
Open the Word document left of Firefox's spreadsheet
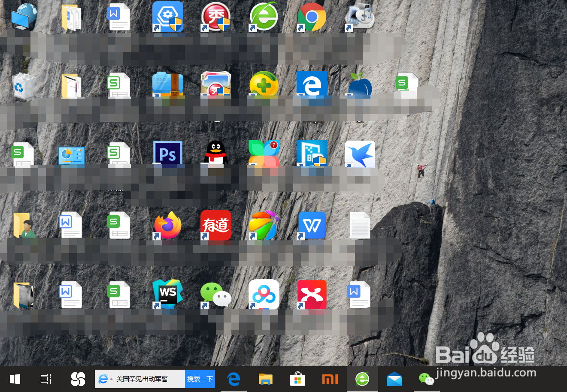coord(70,225)
